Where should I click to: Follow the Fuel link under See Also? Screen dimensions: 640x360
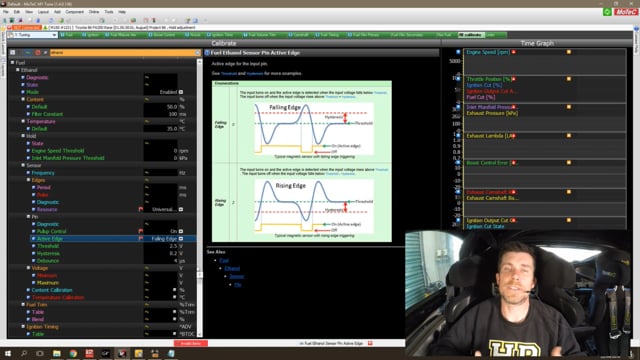(x=224, y=260)
